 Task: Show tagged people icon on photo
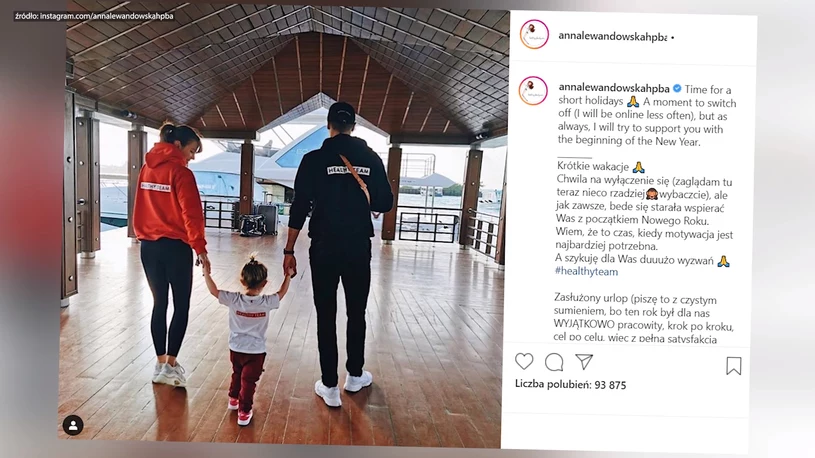(x=73, y=425)
